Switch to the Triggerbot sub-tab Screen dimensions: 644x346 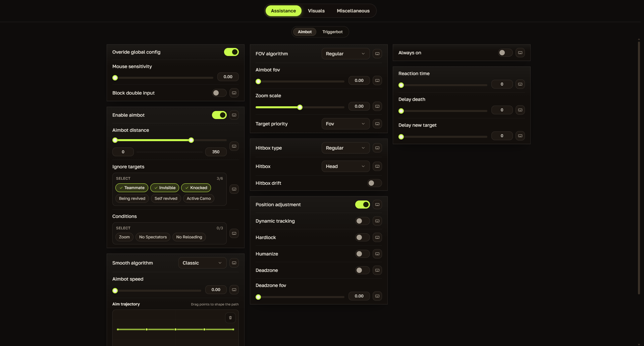coord(332,32)
